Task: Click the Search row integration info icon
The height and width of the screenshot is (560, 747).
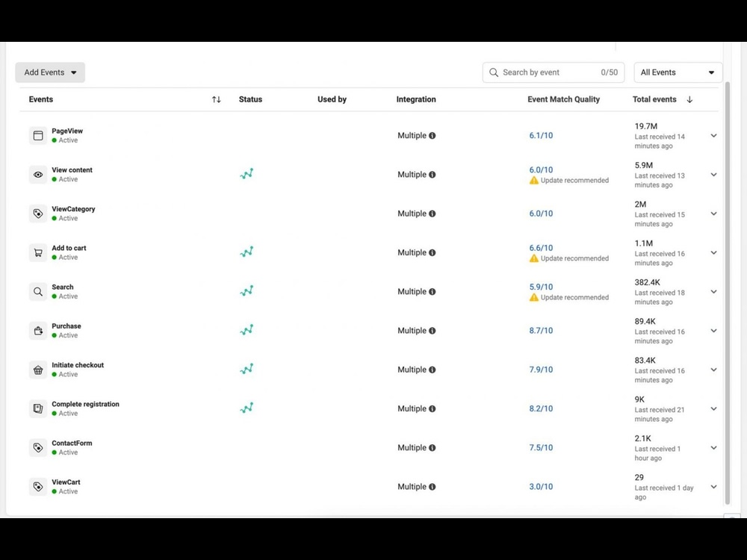Action: [x=432, y=292]
